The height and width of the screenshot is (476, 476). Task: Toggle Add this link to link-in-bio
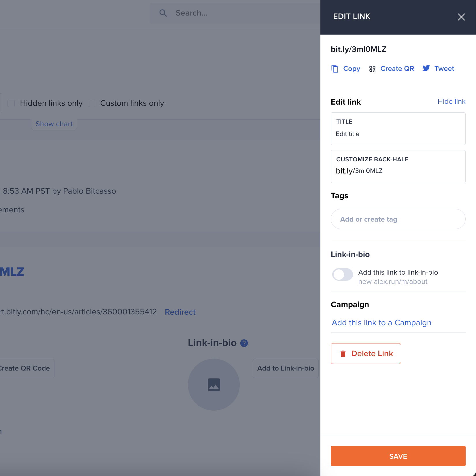(342, 274)
